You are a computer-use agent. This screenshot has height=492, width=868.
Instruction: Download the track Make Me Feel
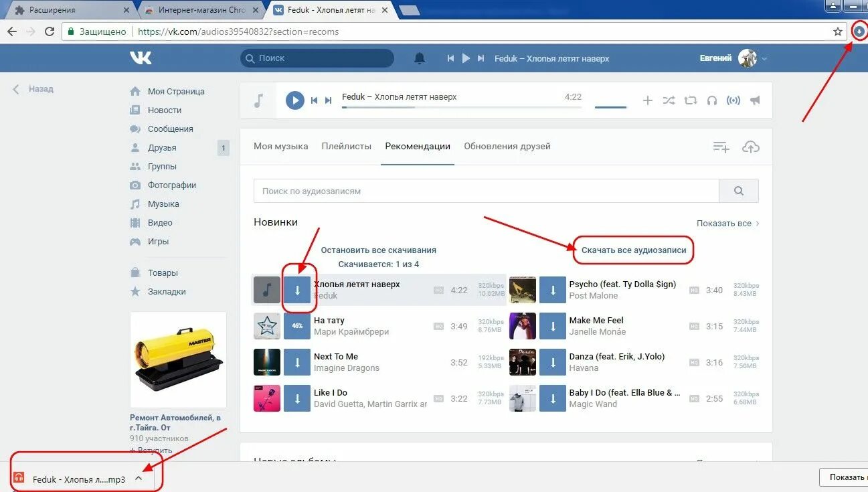[553, 326]
